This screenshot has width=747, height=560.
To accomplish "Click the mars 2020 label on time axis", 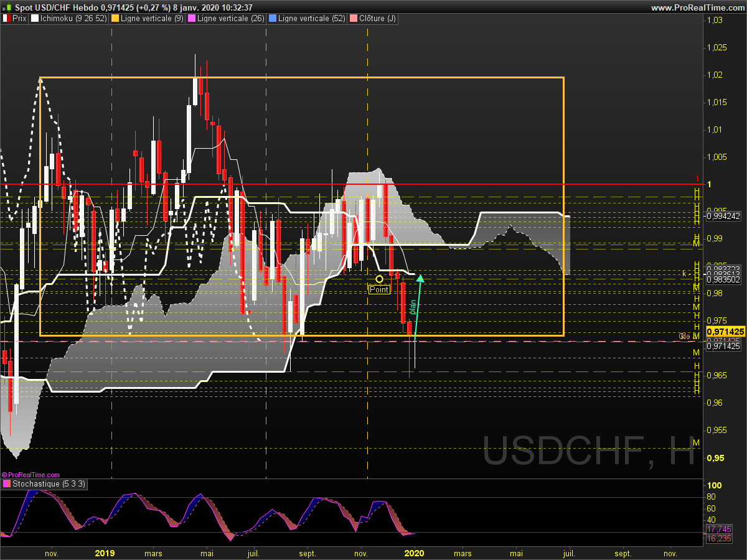I will click(463, 553).
